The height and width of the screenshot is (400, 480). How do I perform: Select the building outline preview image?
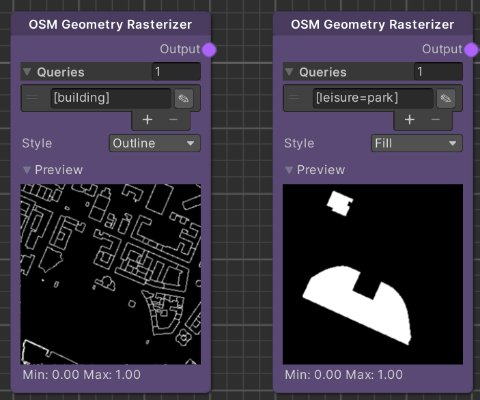click(x=111, y=274)
